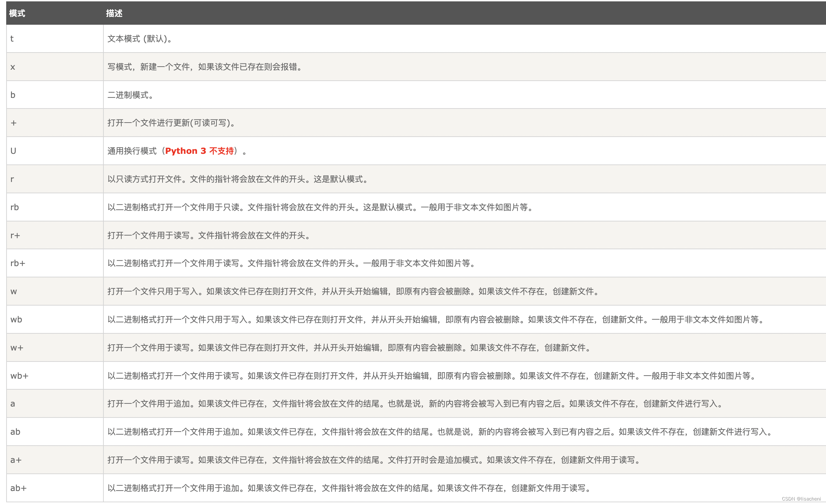Click the '+' mode cell
This screenshot has width=826, height=504.
tap(14, 123)
